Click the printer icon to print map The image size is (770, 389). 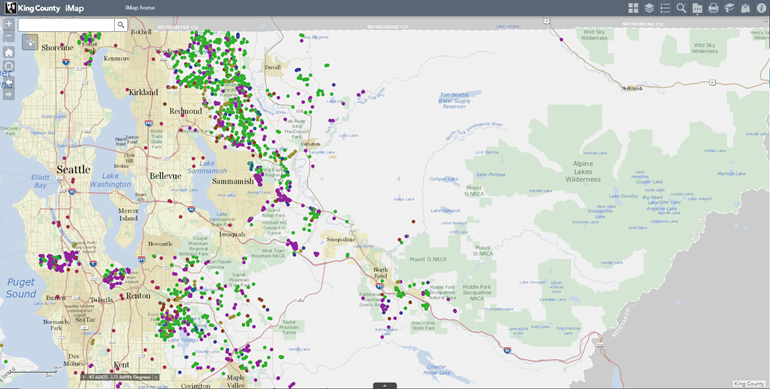point(714,8)
